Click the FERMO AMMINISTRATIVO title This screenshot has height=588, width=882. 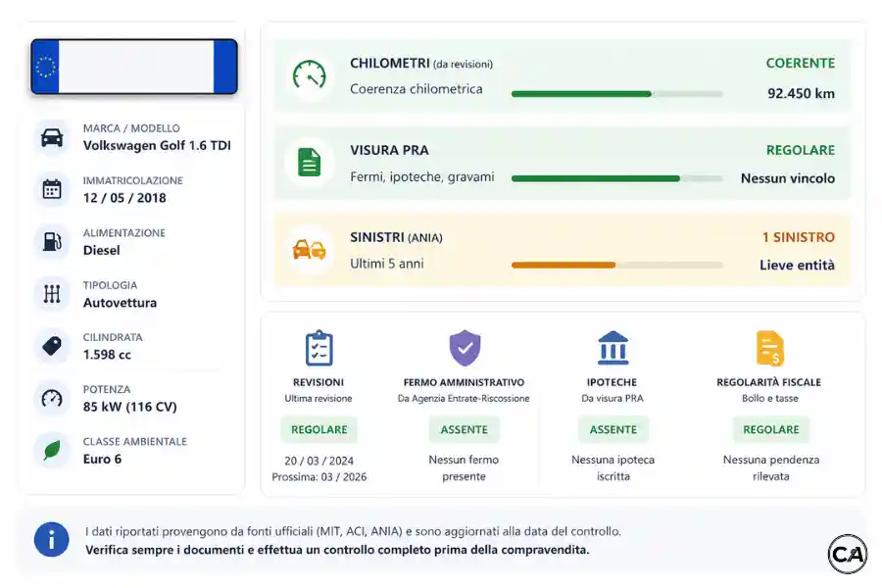pyautogui.click(x=465, y=382)
